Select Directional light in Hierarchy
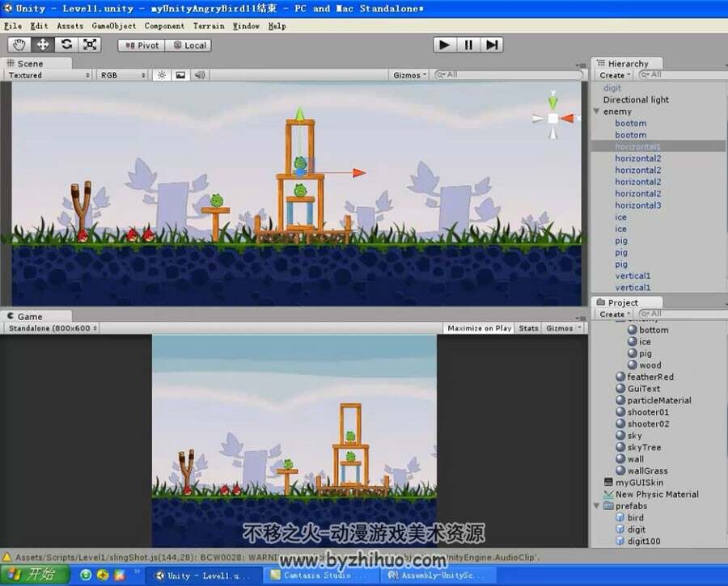Screen dimensions: 728x586 coord(636,99)
